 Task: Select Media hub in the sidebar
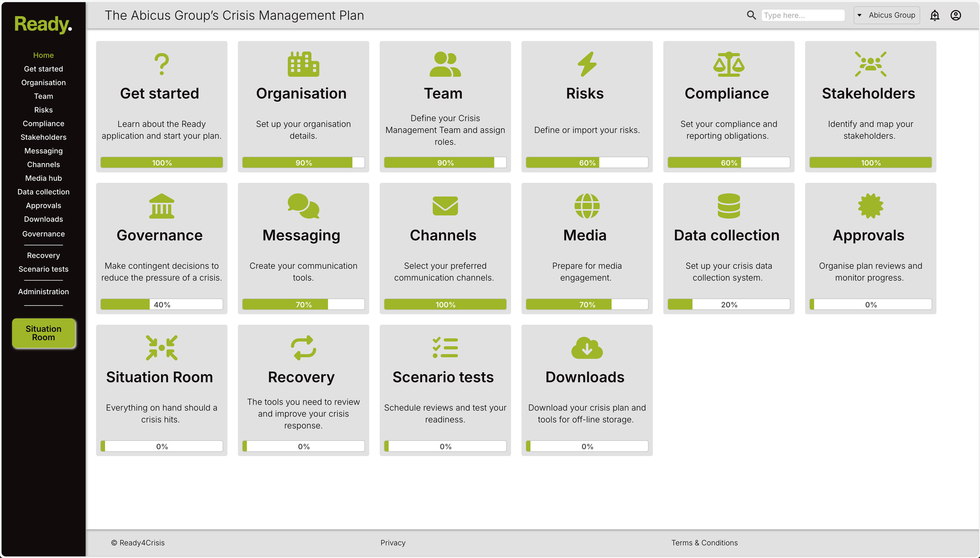[43, 178]
